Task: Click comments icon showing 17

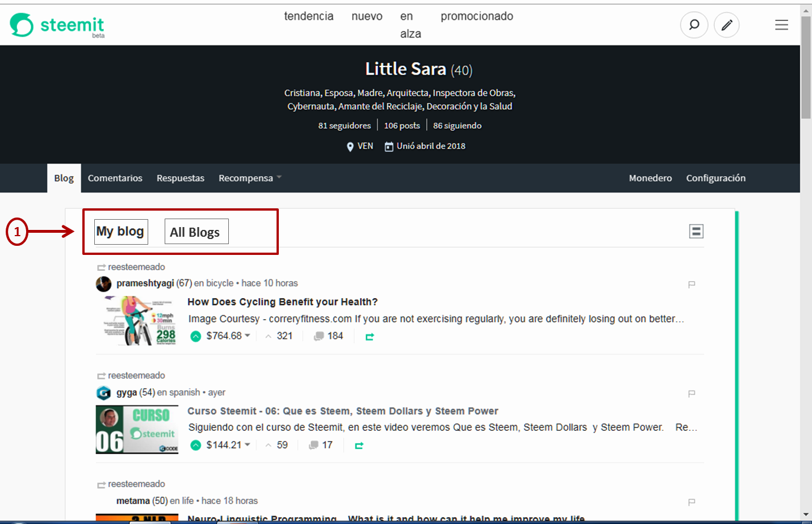Action: pyautogui.click(x=313, y=445)
